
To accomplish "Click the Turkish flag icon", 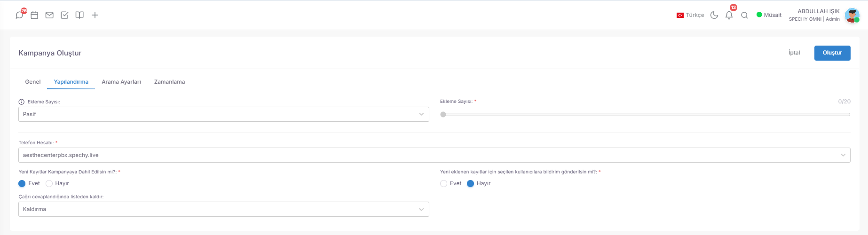I will coord(680,15).
